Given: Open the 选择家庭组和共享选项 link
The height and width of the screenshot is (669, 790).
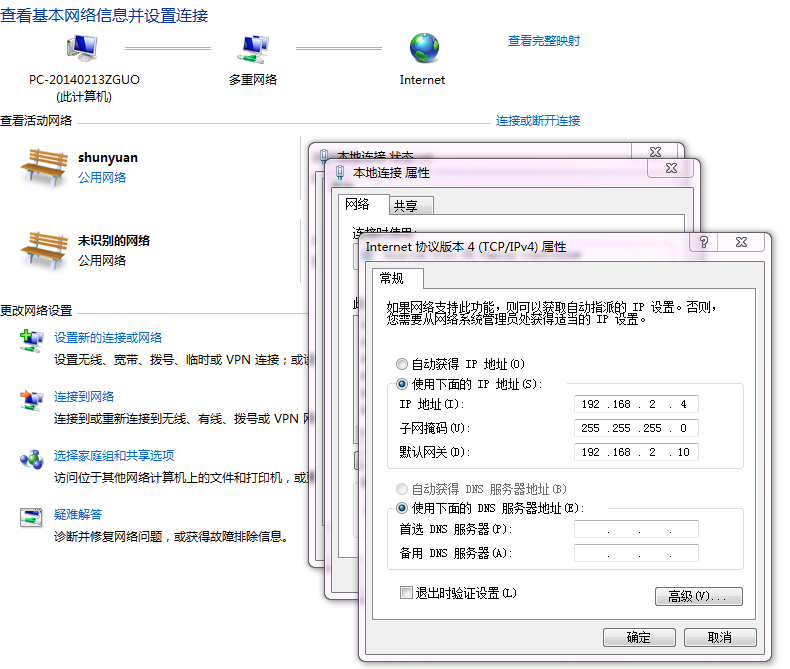Looking at the screenshot, I should pyautogui.click(x=114, y=455).
